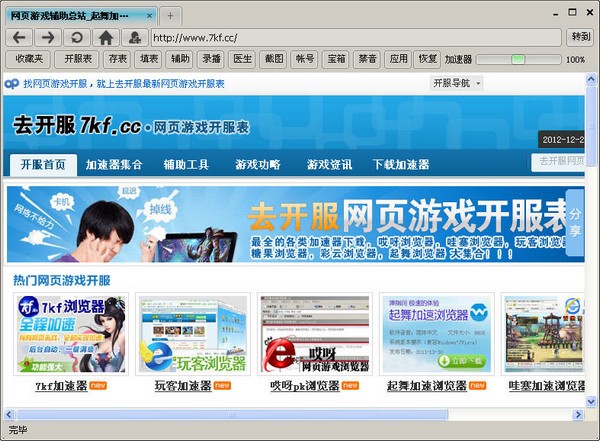Screen dimensions: 600x441
Task: Go forward with the forward arrow button
Action: pos(47,38)
